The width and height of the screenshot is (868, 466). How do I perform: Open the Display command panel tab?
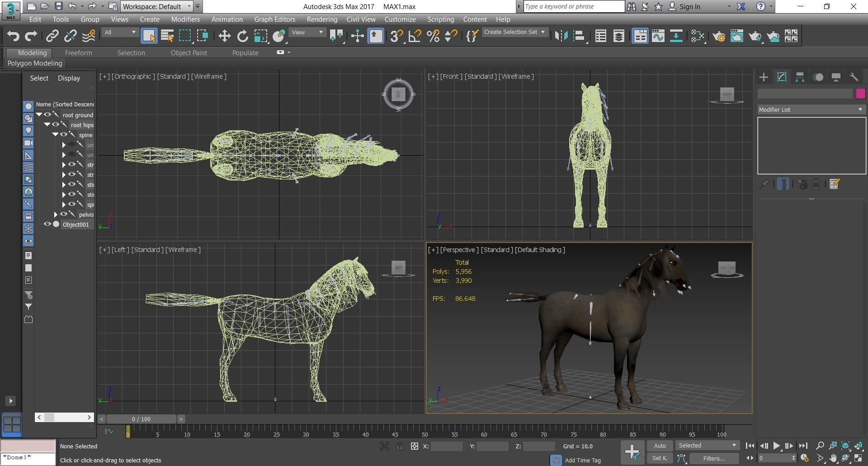tap(836, 77)
